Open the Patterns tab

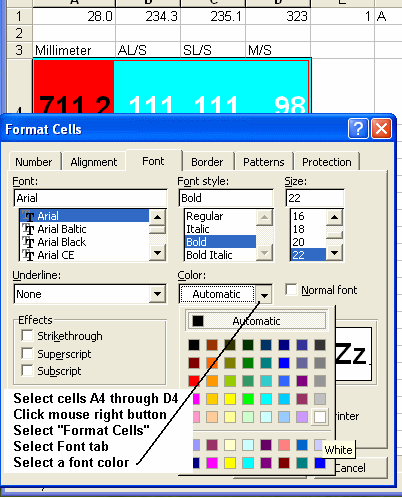[264, 162]
